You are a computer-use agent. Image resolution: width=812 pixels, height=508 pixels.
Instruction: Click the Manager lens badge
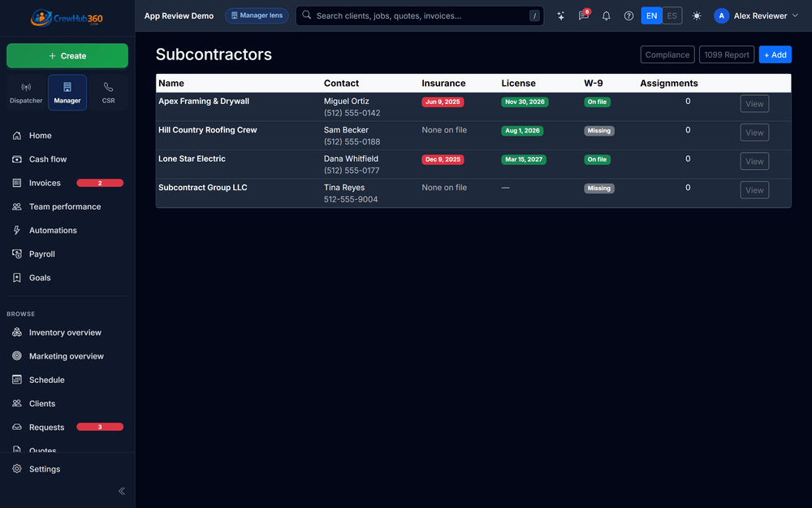pyautogui.click(x=257, y=15)
